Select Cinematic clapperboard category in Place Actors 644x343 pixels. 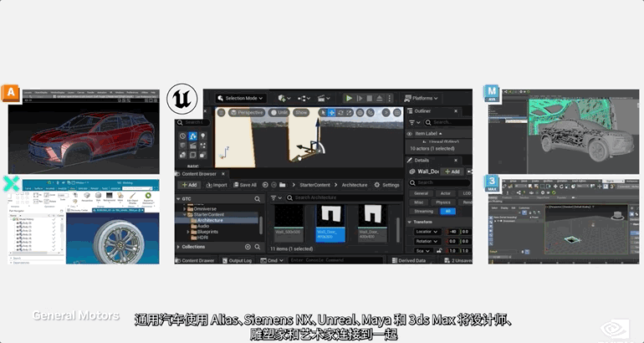tap(192, 146)
